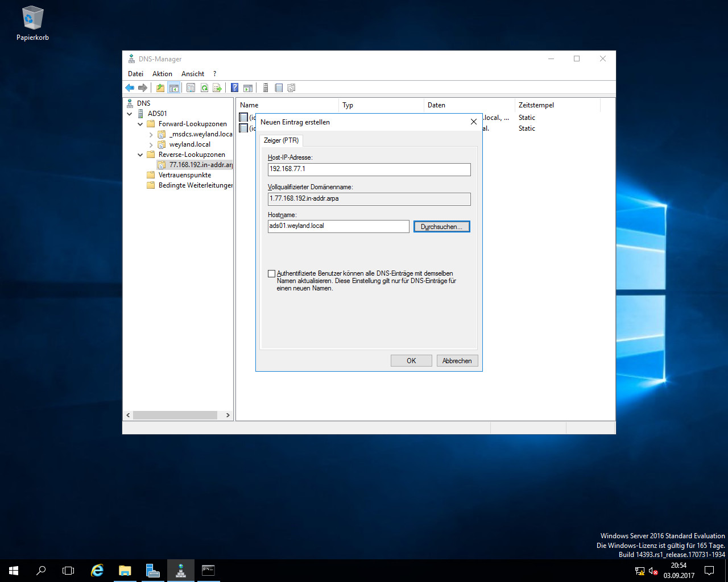Click the new server tower toolbar icon

coord(265,88)
